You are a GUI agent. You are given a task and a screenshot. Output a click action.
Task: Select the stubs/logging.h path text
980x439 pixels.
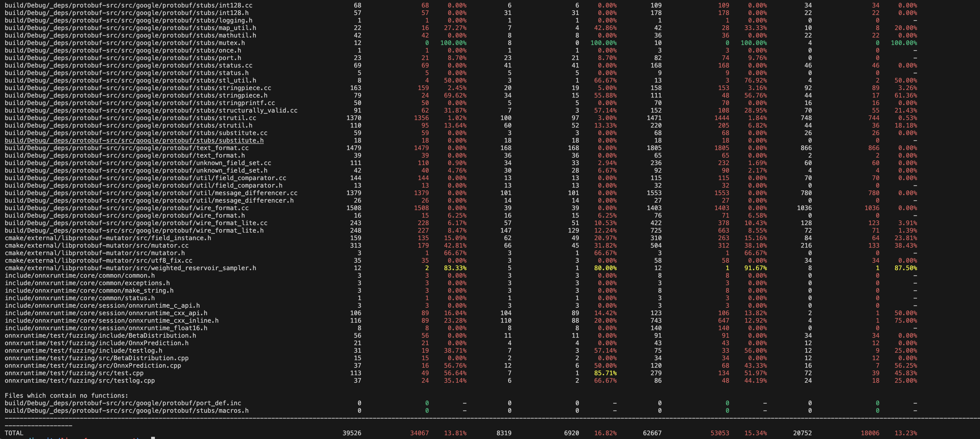point(128,21)
